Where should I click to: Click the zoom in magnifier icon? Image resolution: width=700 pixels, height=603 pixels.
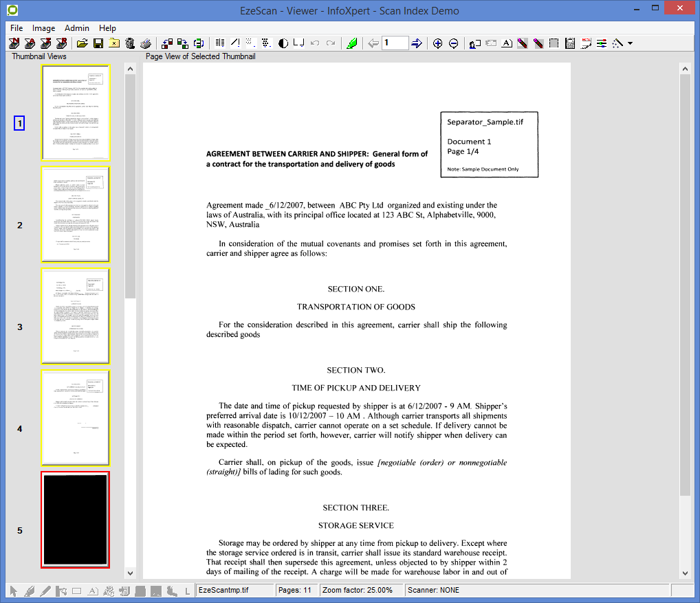(437, 43)
